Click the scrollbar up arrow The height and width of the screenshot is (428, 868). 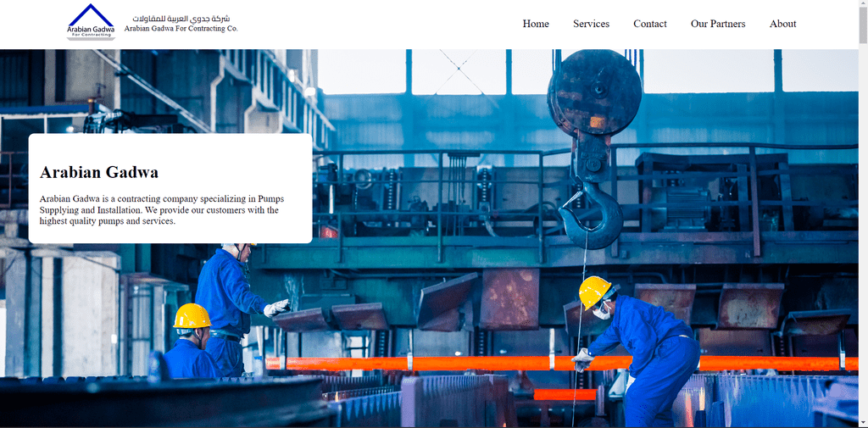tap(863, 4)
